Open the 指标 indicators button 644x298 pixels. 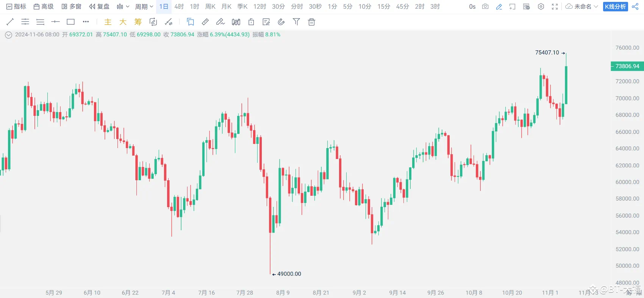16,6
